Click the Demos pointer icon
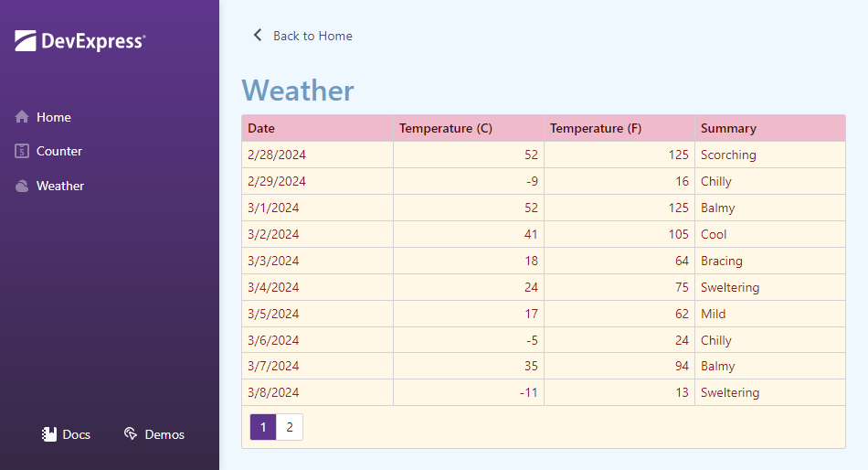The image size is (868, 470). coord(131,433)
